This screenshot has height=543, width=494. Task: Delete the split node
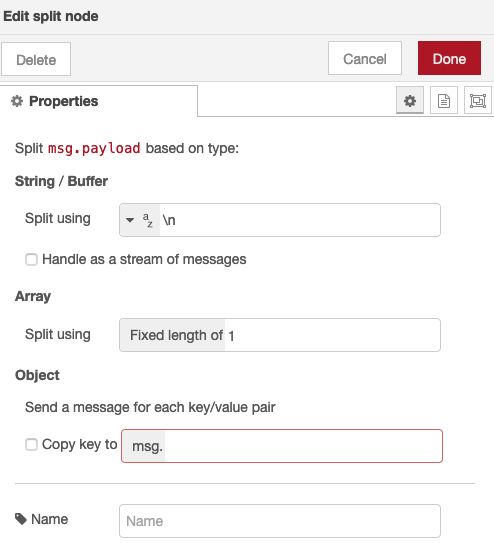tap(36, 59)
